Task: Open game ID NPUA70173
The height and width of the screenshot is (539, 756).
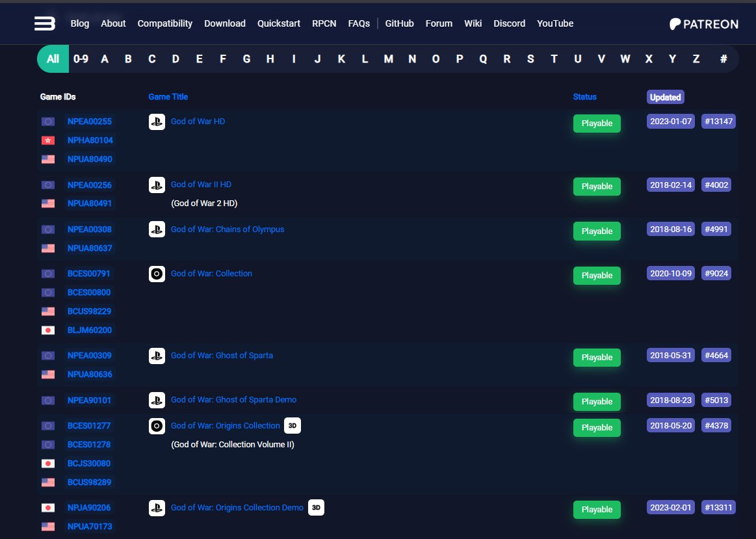Action: (90, 527)
